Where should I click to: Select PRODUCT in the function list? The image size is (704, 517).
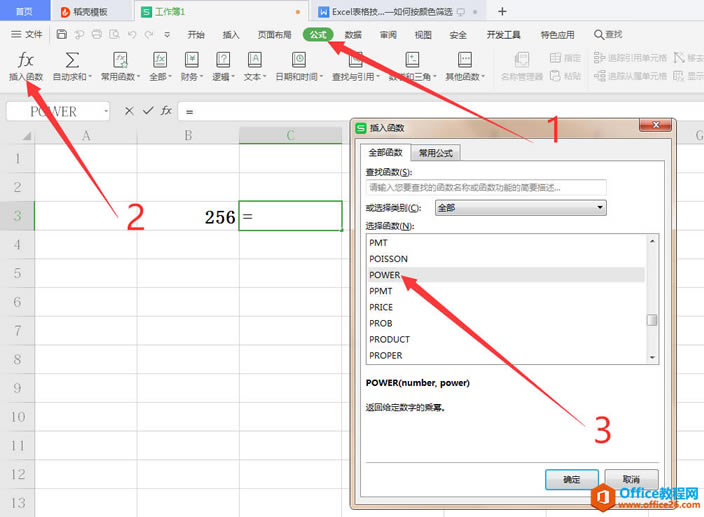(506, 339)
